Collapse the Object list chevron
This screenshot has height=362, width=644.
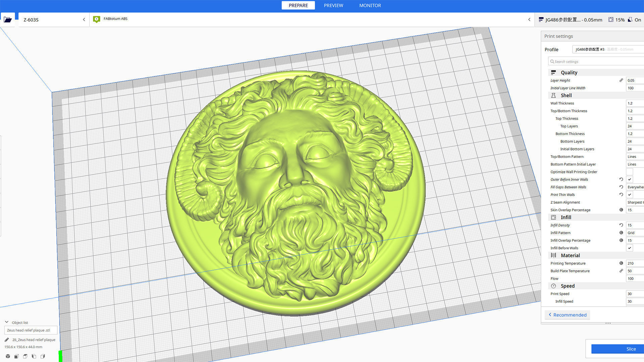coord(7,322)
